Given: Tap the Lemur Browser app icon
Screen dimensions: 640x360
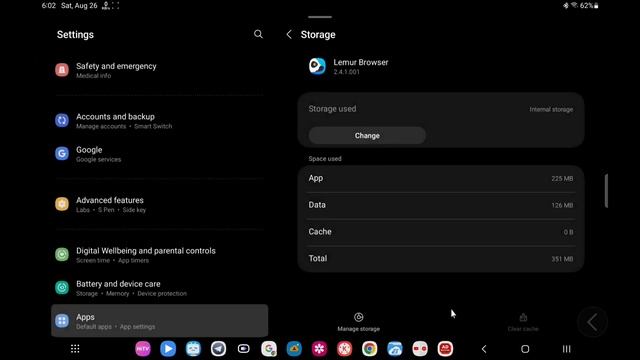Looking at the screenshot, I should pos(317,66).
